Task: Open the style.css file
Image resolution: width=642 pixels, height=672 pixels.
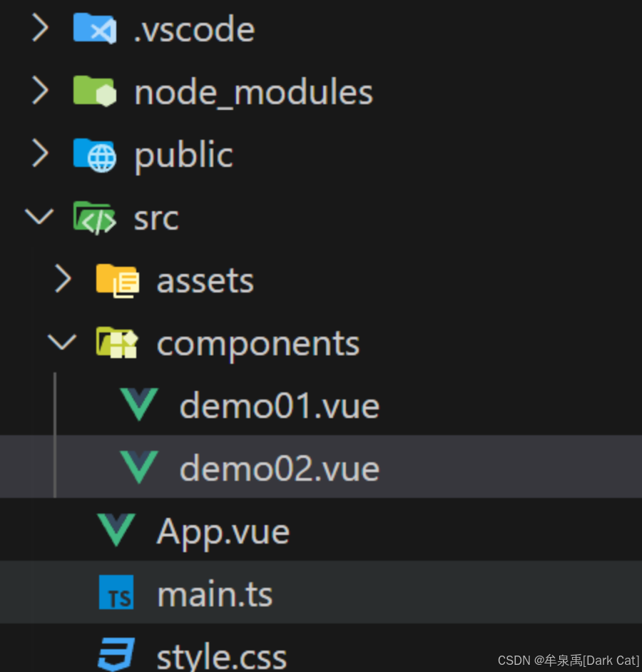Action: point(222,656)
